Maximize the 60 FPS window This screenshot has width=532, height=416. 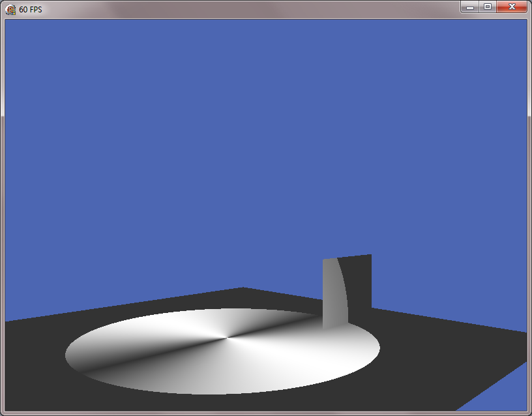coord(487,7)
